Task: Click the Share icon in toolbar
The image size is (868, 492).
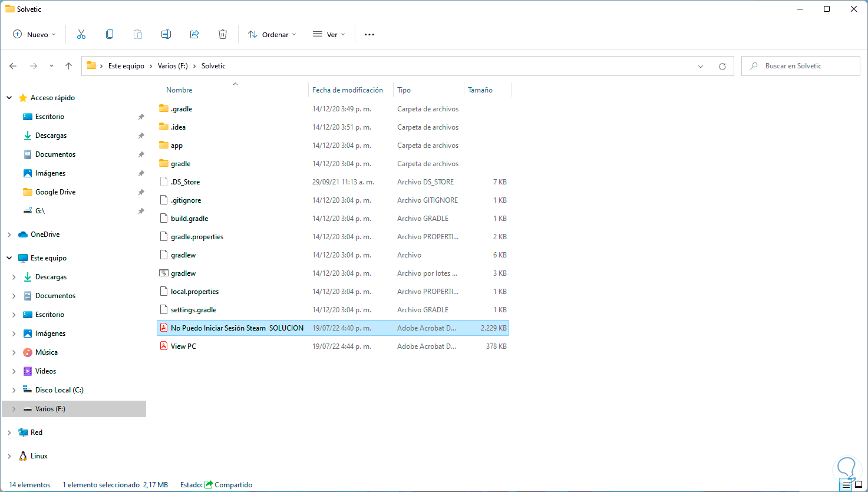Action: point(194,34)
